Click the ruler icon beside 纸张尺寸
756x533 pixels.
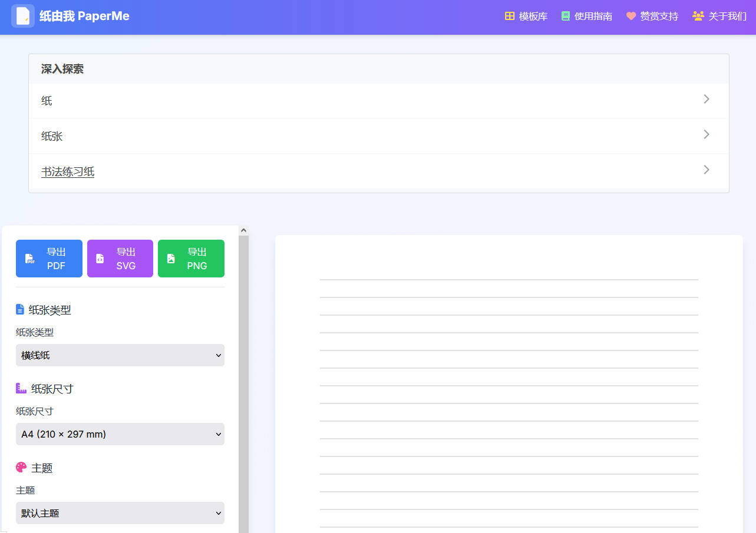click(x=21, y=388)
